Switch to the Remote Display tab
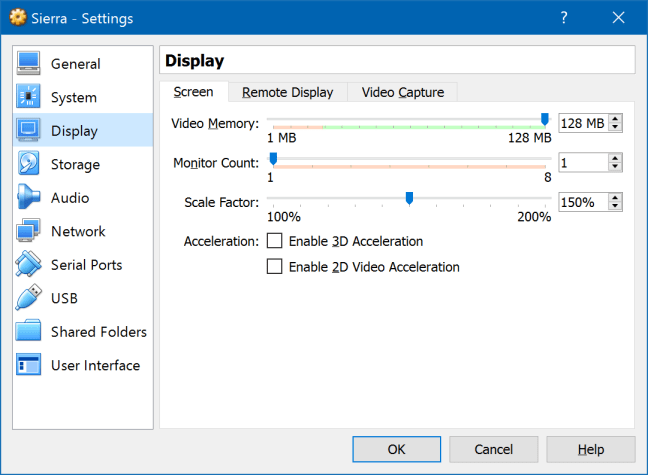 click(x=287, y=92)
